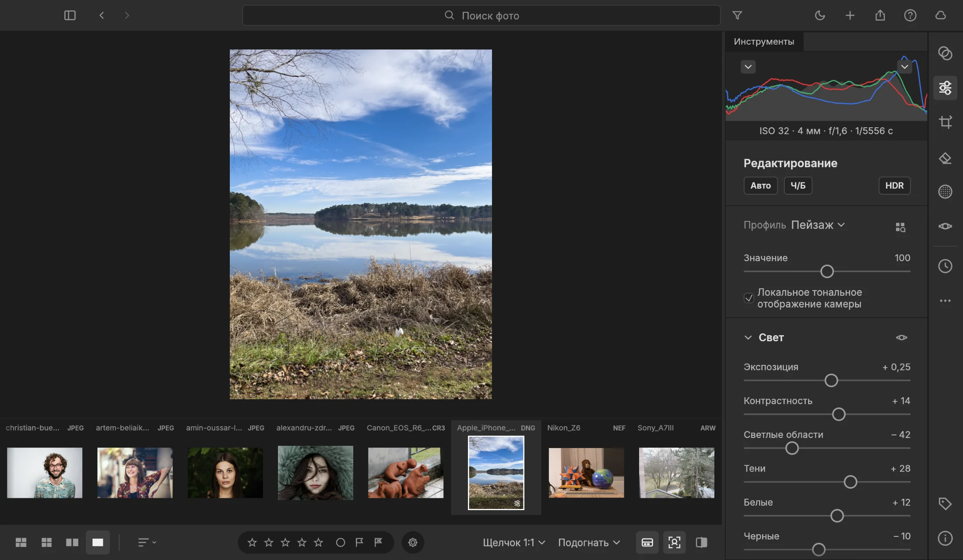Screen dimensions: 963x560
Task: Open the Подогнать fit dropdown
Action: pos(589,542)
